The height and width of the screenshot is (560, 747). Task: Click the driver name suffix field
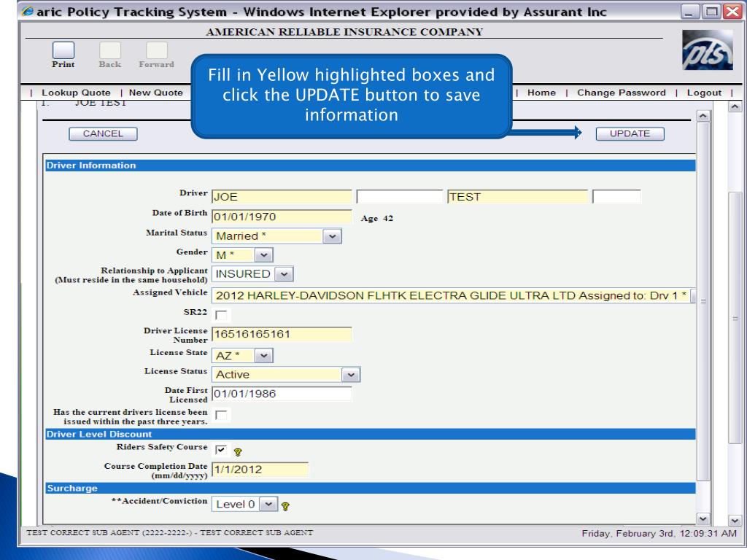coord(616,197)
